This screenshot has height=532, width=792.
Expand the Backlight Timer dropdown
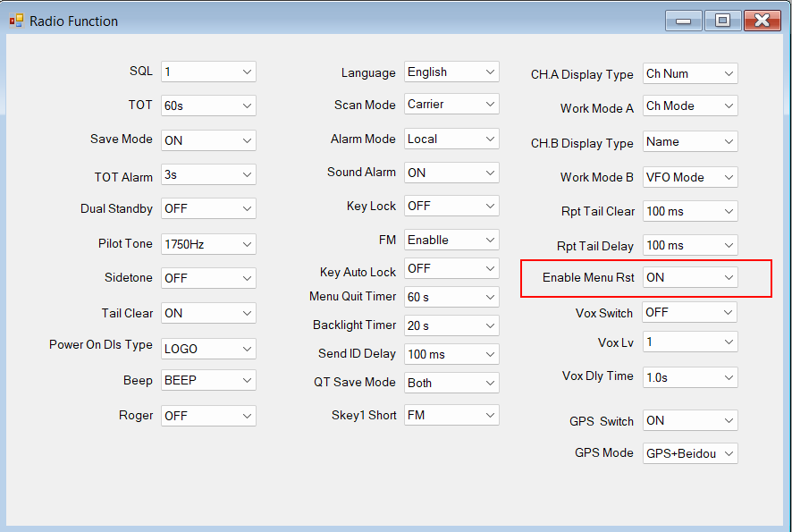click(x=451, y=325)
